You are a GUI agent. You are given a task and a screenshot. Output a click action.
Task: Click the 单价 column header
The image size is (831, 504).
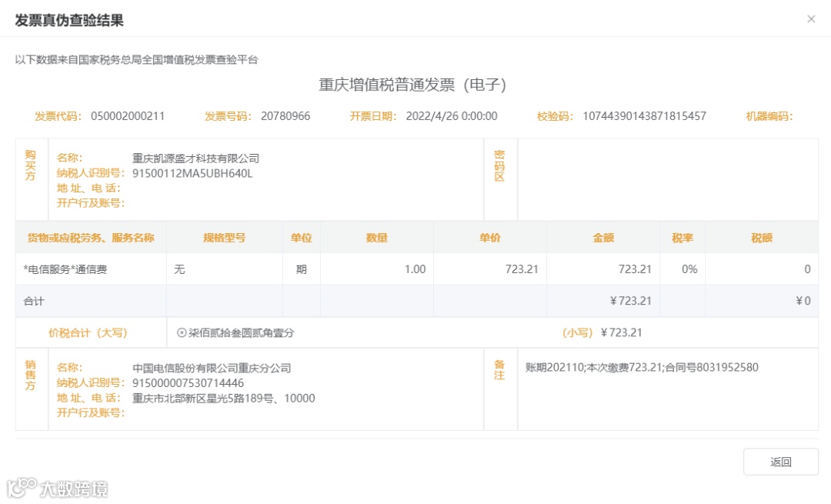(x=489, y=238)
